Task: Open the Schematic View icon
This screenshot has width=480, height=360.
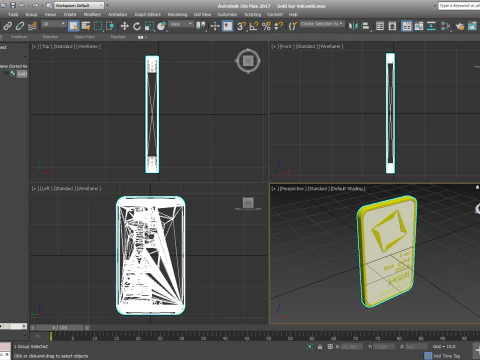Action: point(431,26)
